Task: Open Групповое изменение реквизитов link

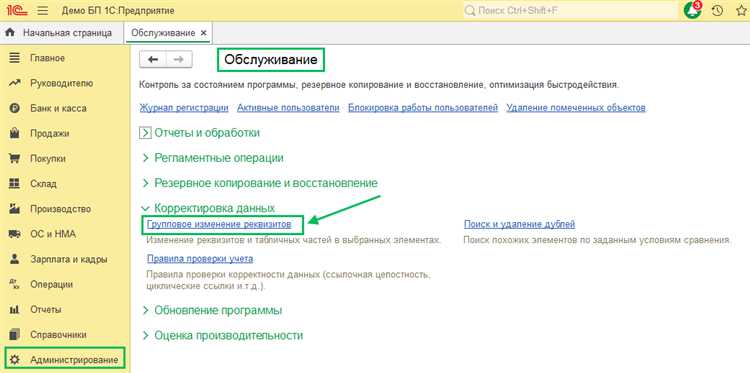Action: click(x=219, y=224)
